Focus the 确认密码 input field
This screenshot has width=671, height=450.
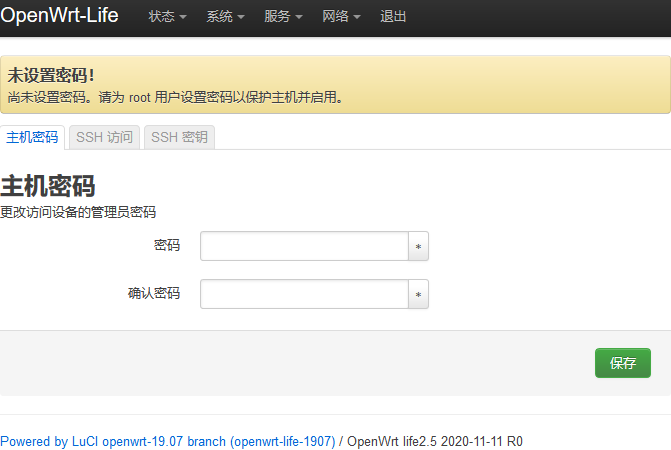tap(304, 294)
